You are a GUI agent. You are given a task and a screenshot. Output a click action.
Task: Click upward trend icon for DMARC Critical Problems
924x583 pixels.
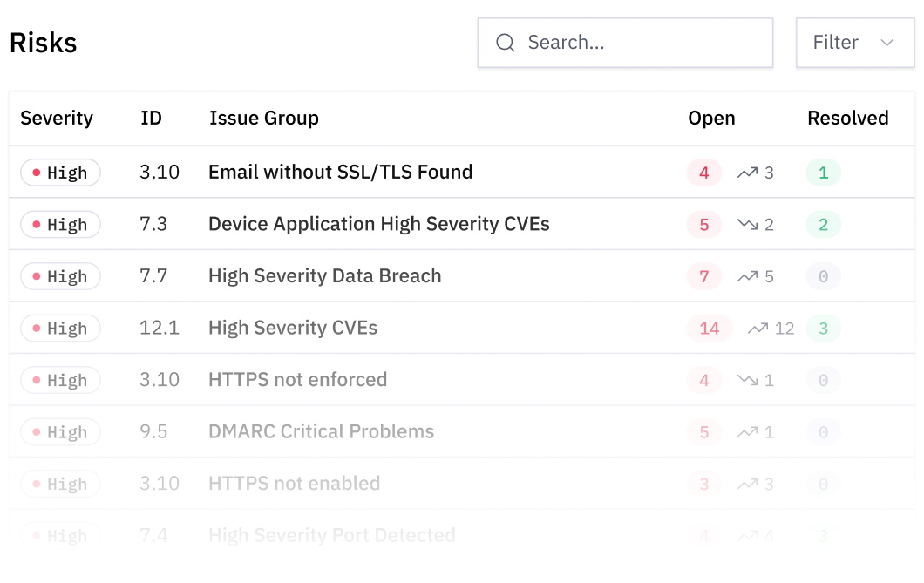click(x=747, y=432)
